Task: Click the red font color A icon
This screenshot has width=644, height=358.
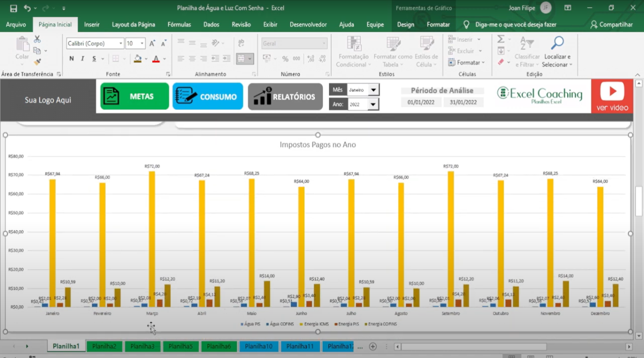Action: click(x=156, y=59)
